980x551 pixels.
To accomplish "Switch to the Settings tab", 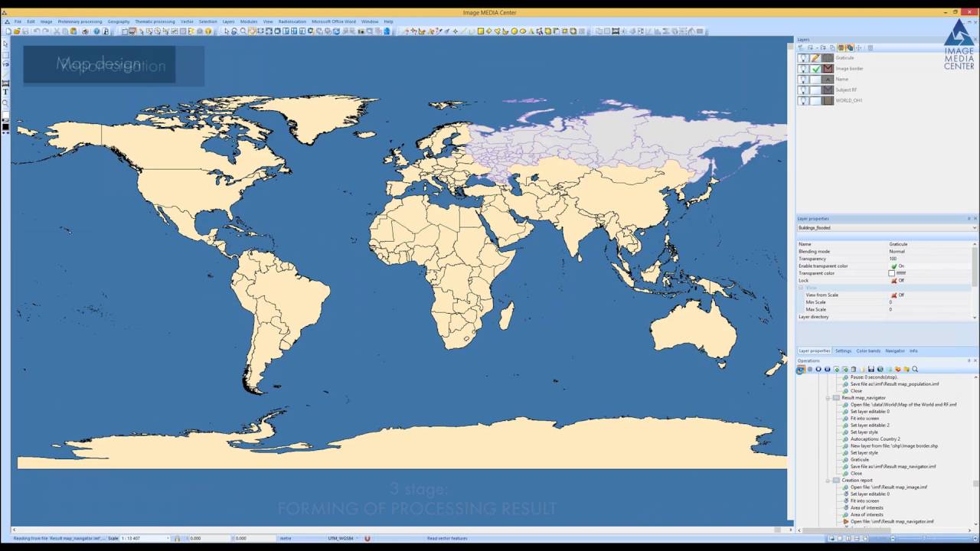I will pyautogui.click(x=843, y=350).
